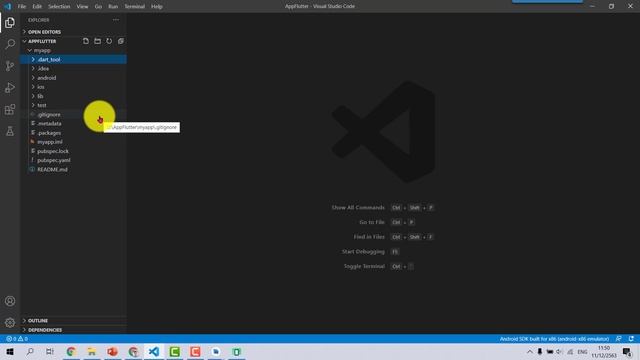Open PowerPoint from taskbar
The height and width of the screenshot is (360, 640).
[x=113, y=351]
